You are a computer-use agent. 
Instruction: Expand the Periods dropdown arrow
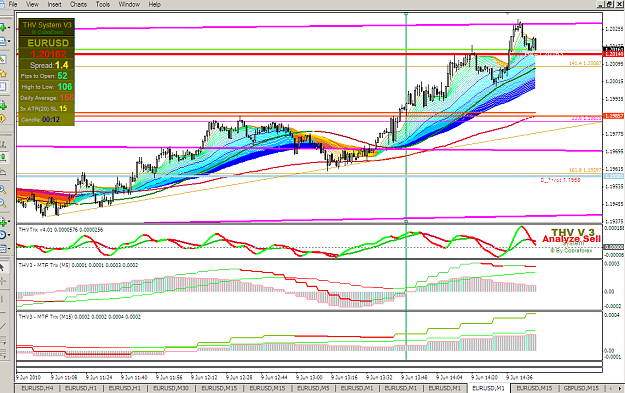tap(9, 235)
